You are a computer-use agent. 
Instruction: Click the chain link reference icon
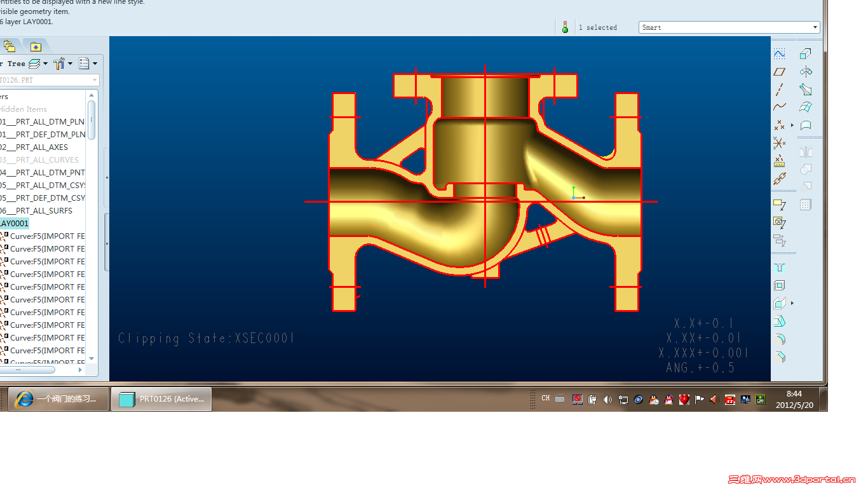pyautogui.click(x=780, y=179)
